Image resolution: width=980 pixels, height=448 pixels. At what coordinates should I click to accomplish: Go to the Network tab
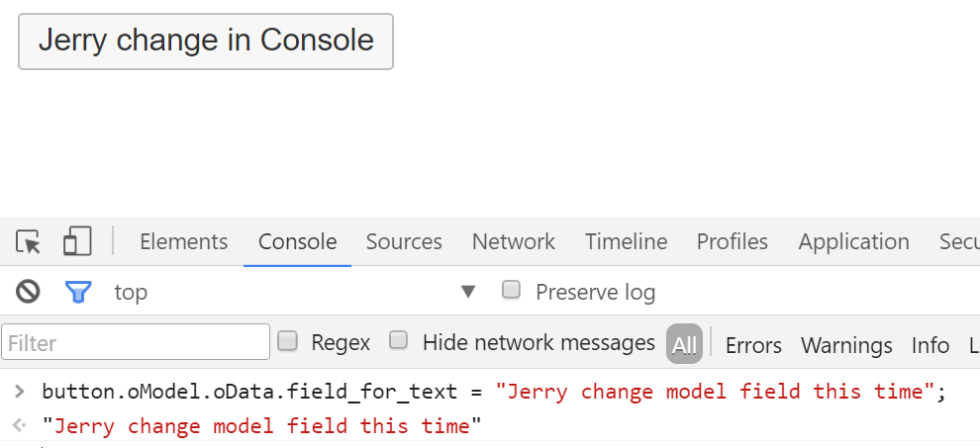coord(513,242)
